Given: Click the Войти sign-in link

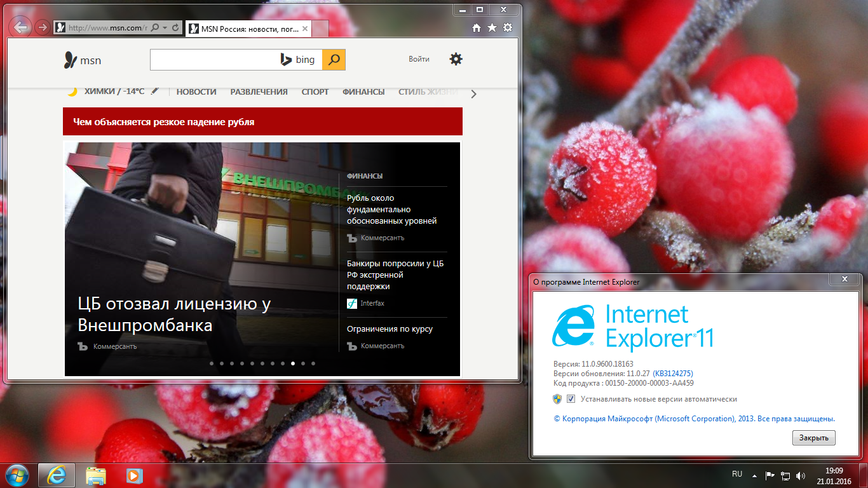Looking at the screenshot, I should tap(419, 59).
